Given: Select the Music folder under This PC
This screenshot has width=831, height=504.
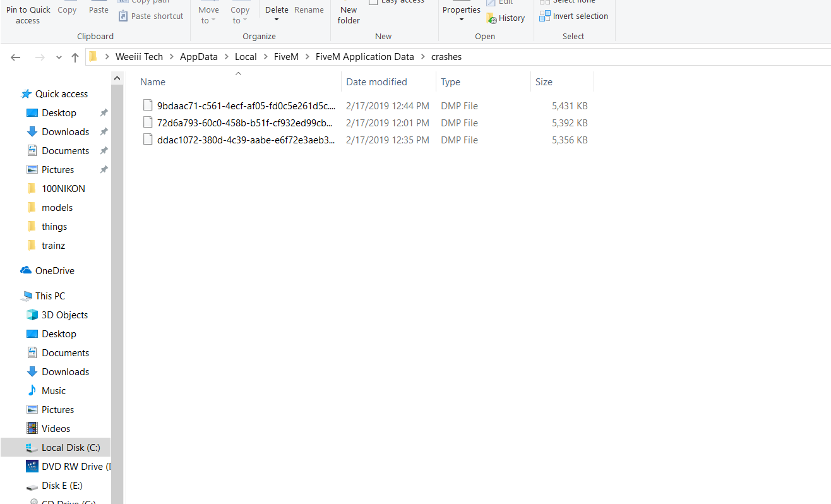Looking at the screenshot, I should pyautogui.click(x=54, y=390).
